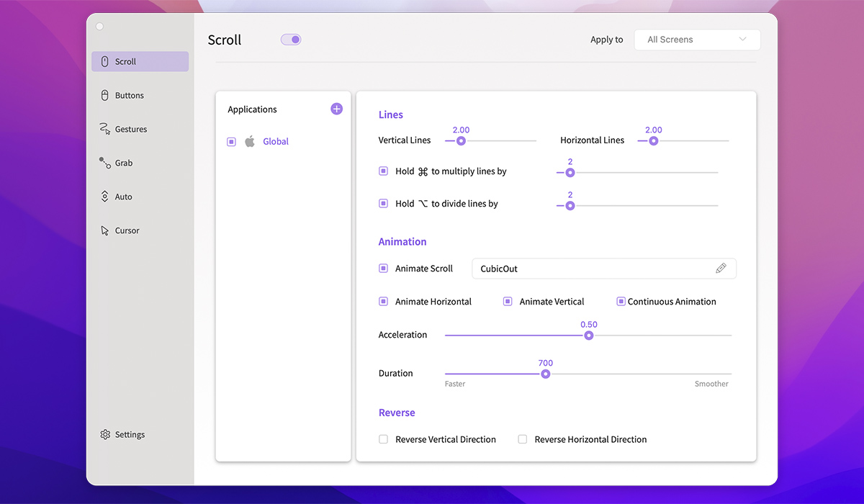864x504 pixels.
Task: Open the All Screens dropdown
Action: 696,40
